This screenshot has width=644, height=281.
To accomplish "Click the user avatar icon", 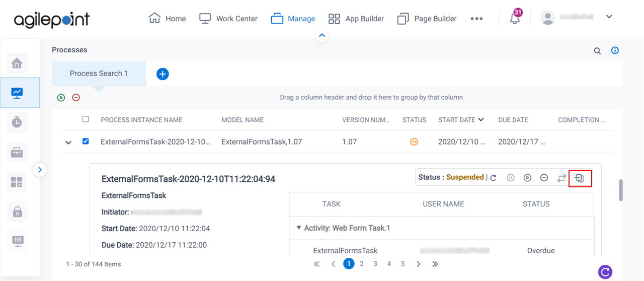I will 547,18.
